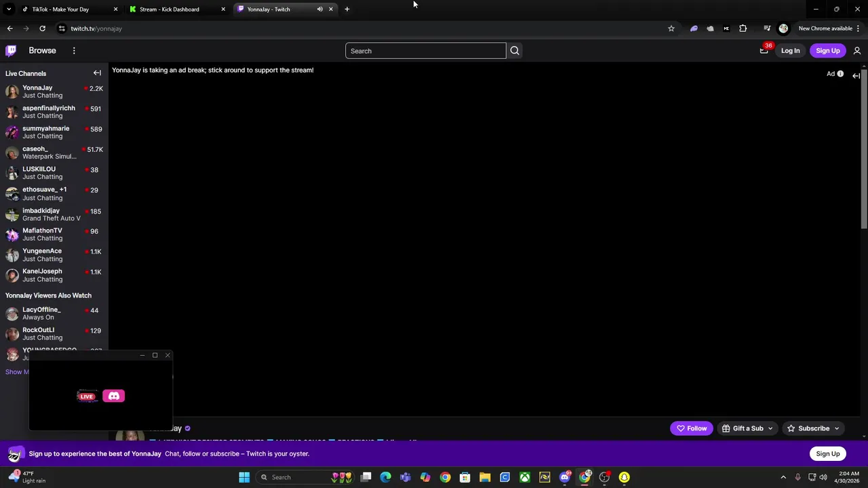Click the New Chrome available button
868x488 pixels.
(x=825, y=28)
